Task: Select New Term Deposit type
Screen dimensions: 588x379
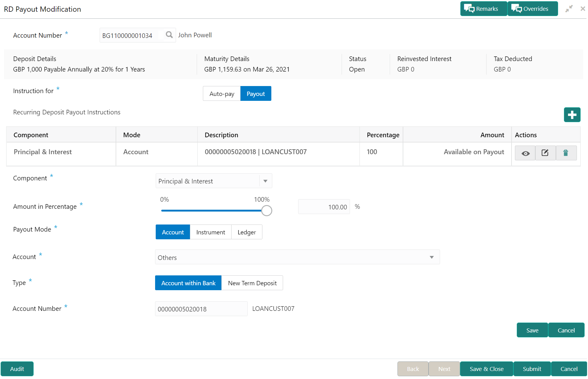Action: point(252,283)
